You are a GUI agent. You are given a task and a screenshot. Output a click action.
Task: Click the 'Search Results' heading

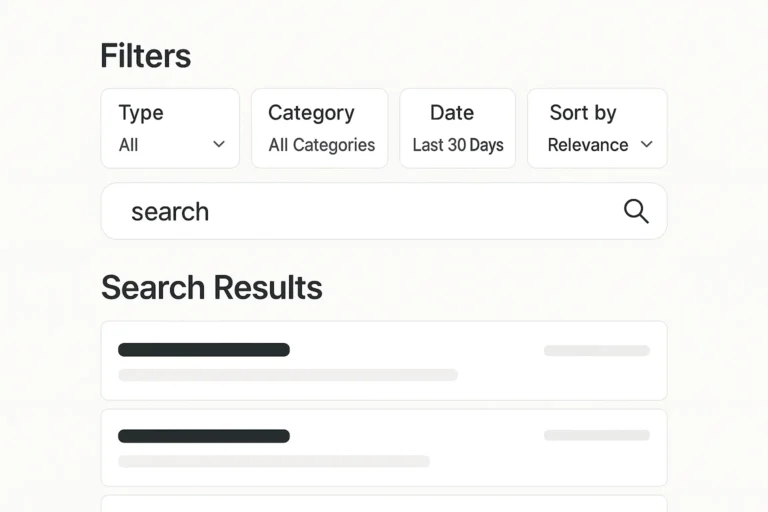212,288
